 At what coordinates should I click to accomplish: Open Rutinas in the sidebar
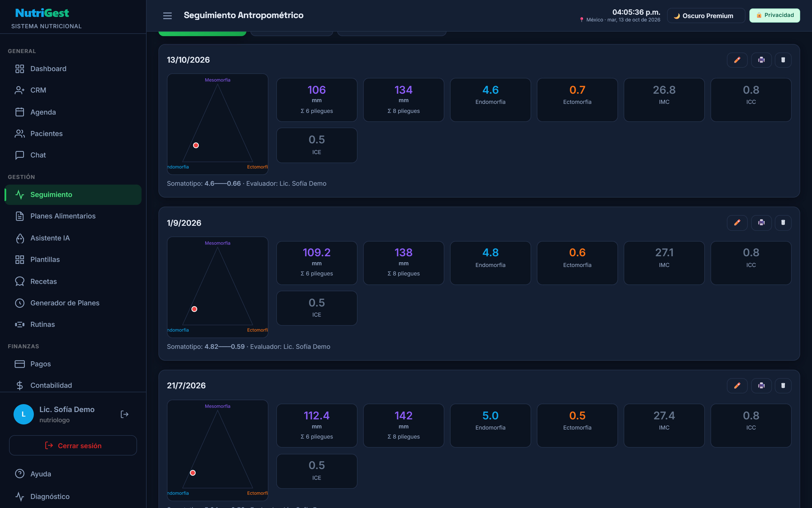73,325
